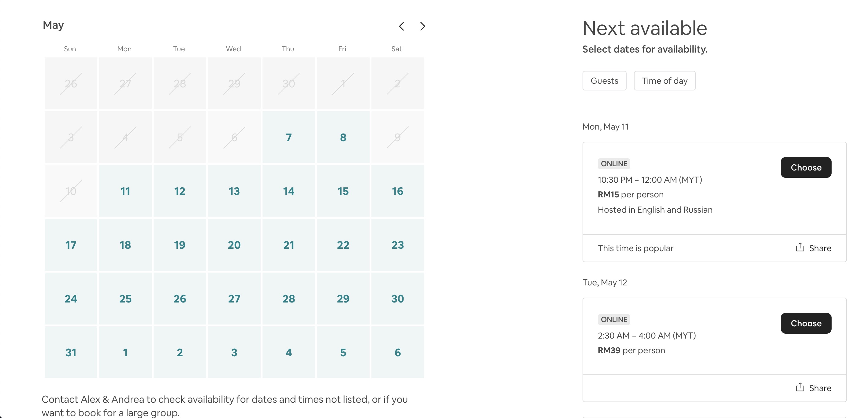
Task: Select May 7 on the calendar
Action: 289,137
